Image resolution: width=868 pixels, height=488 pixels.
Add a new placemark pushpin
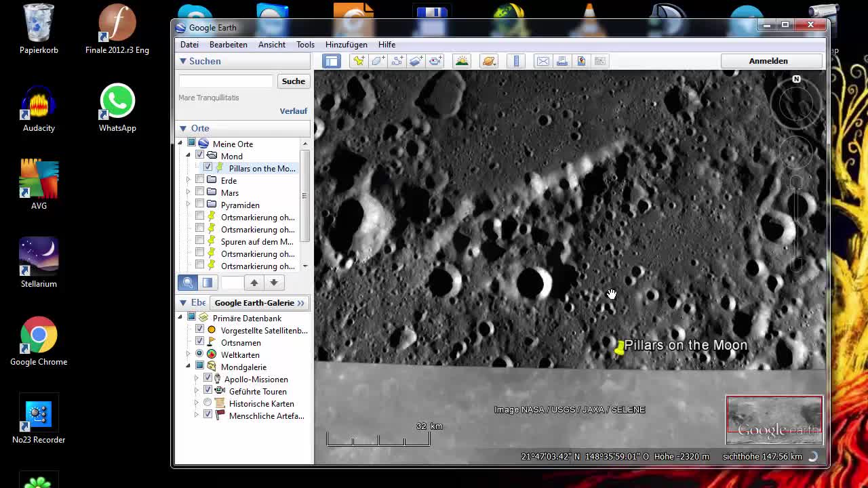[x=359, y=61]
